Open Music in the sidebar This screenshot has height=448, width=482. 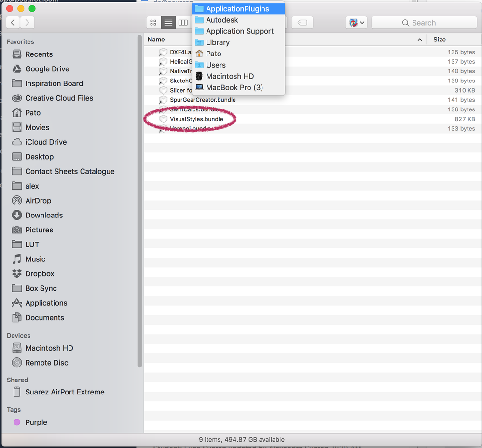click(x=28, y=259)
